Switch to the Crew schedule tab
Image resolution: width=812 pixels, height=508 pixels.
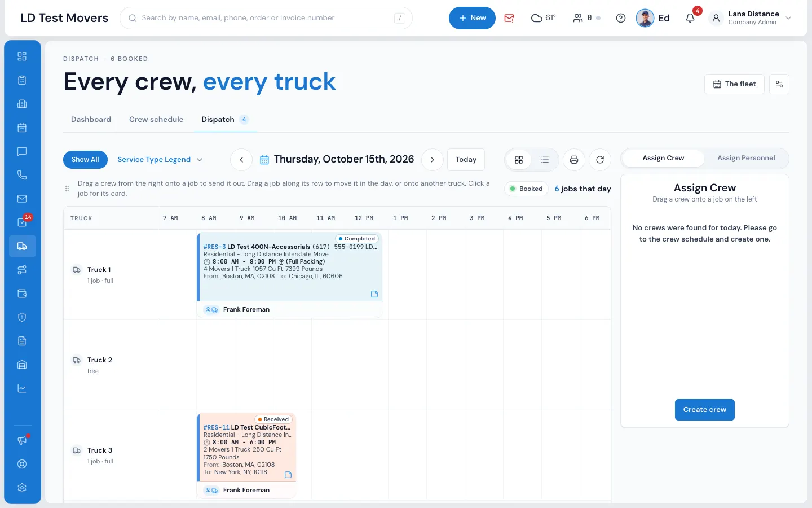click(156, 120)
